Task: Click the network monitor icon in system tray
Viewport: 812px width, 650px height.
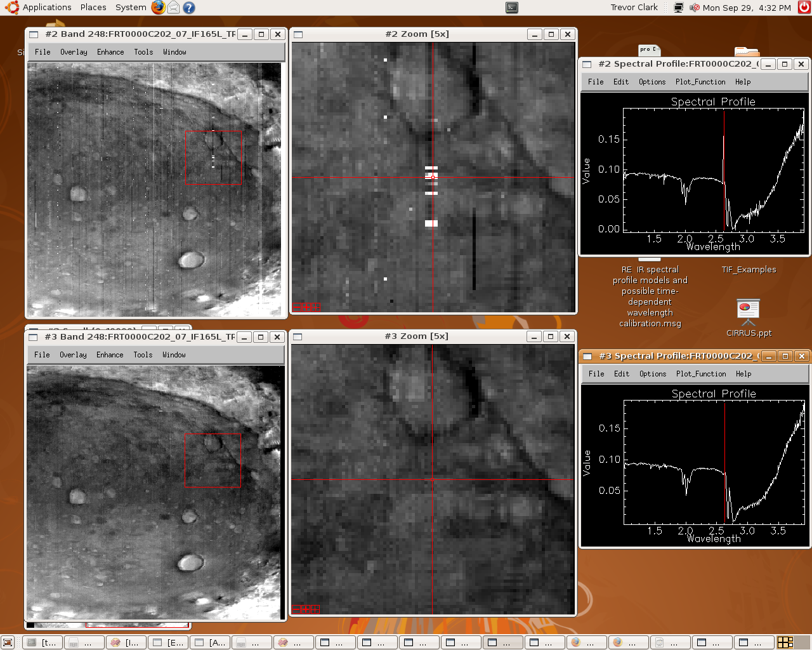Action: (x=679, y=8)
